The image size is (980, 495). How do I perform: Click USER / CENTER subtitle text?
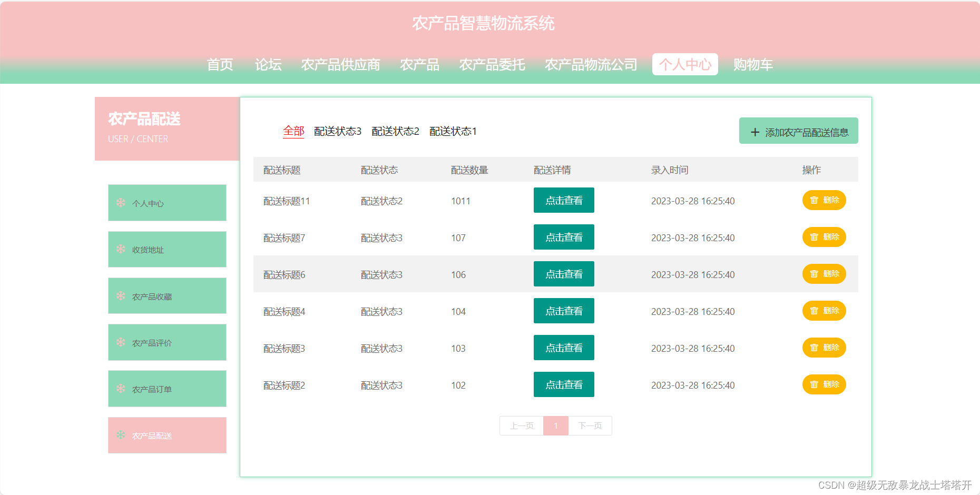click(x=138, y=139)
